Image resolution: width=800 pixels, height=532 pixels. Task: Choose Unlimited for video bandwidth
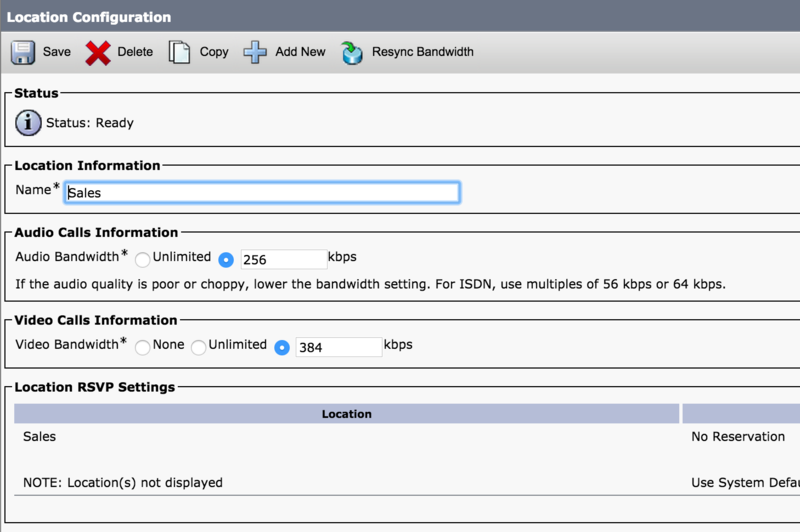198,347
